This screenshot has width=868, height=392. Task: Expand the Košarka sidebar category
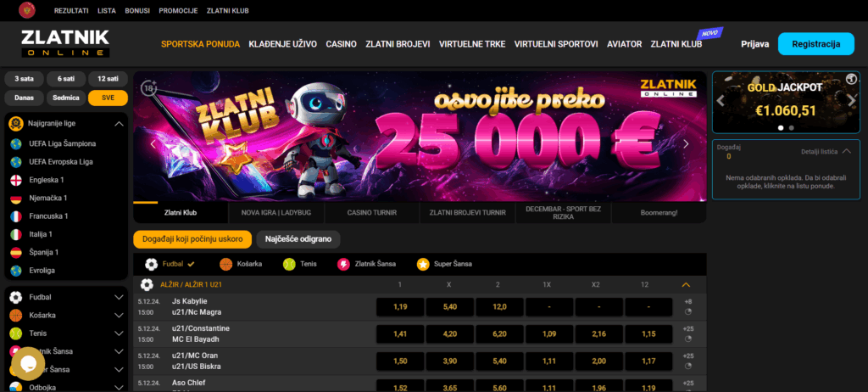point(119,316)
